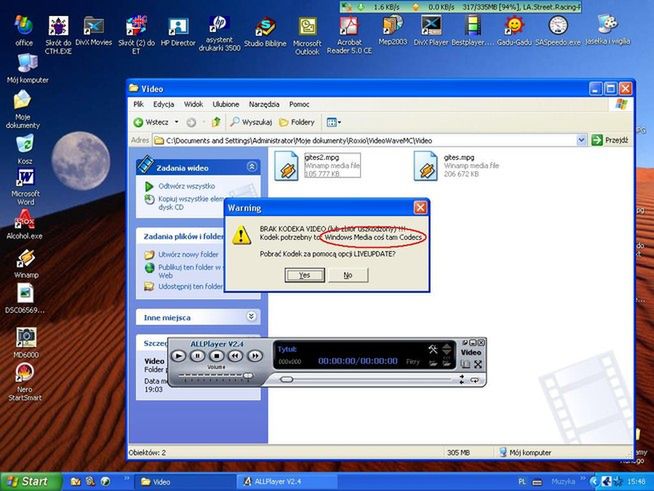The width and height of the screenshot is (654, 491).
Task: Move the ALLPlayer seek bar handle
Action: [x=287, y=379]
